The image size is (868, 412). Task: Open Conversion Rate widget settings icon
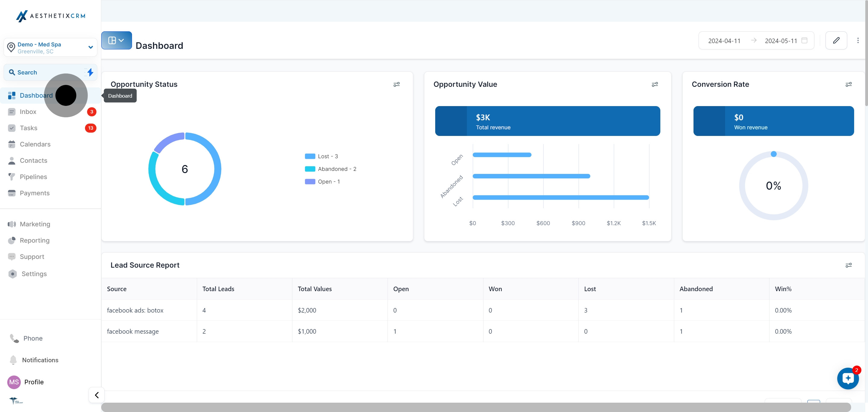pos(848,84)
